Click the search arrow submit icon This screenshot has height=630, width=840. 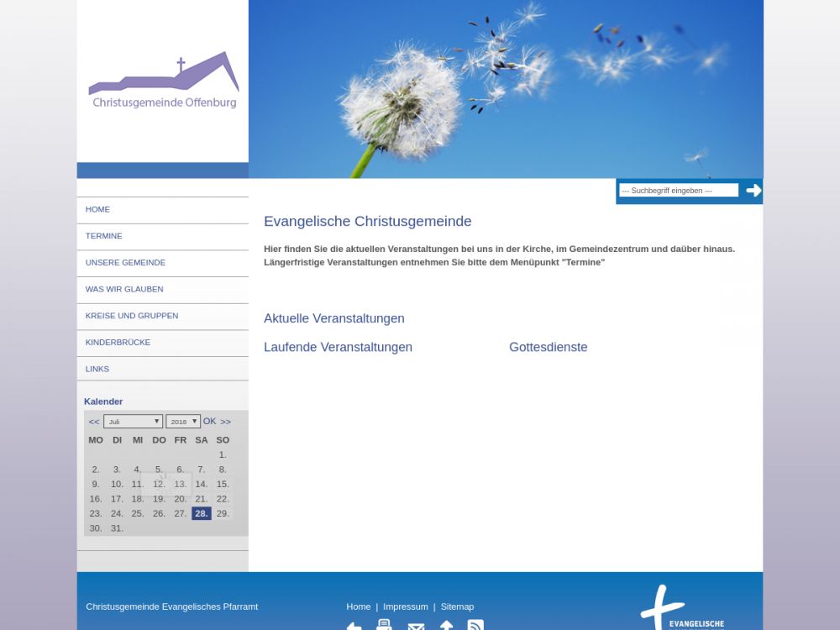(x=753, y=191)
